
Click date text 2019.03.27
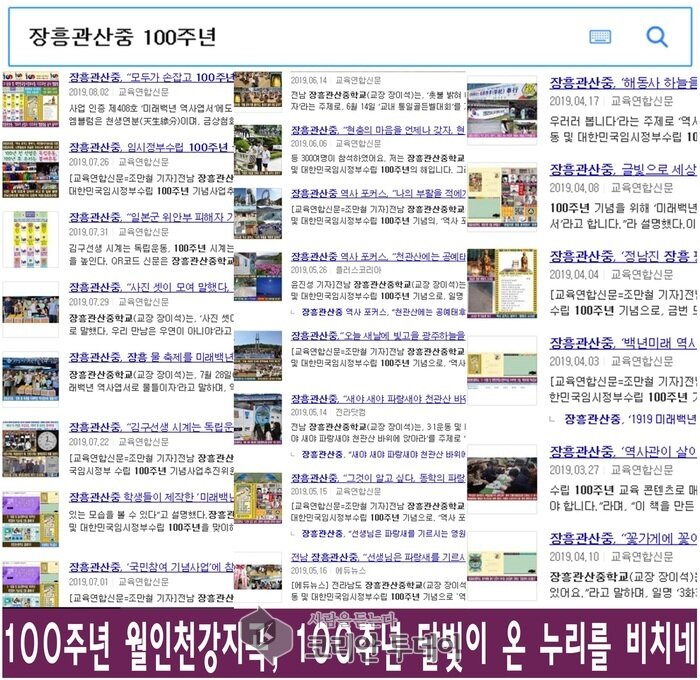tap(574, 470)
